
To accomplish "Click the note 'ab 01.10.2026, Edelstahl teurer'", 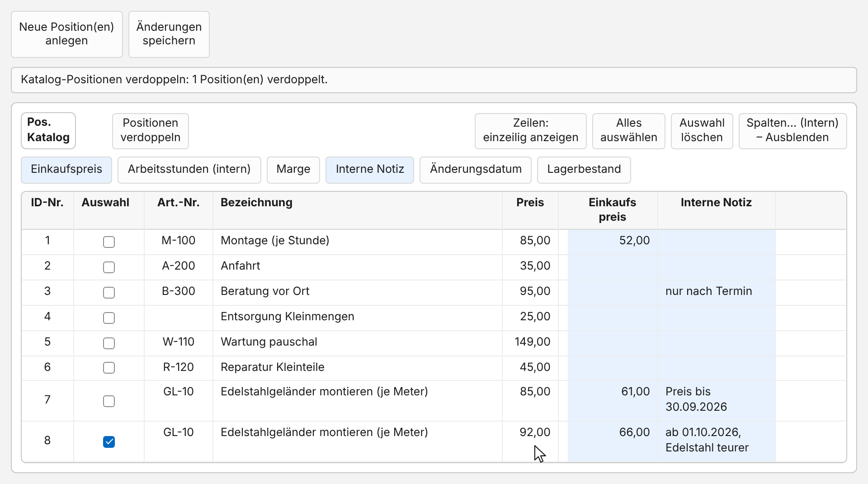I will coord(707,440).
